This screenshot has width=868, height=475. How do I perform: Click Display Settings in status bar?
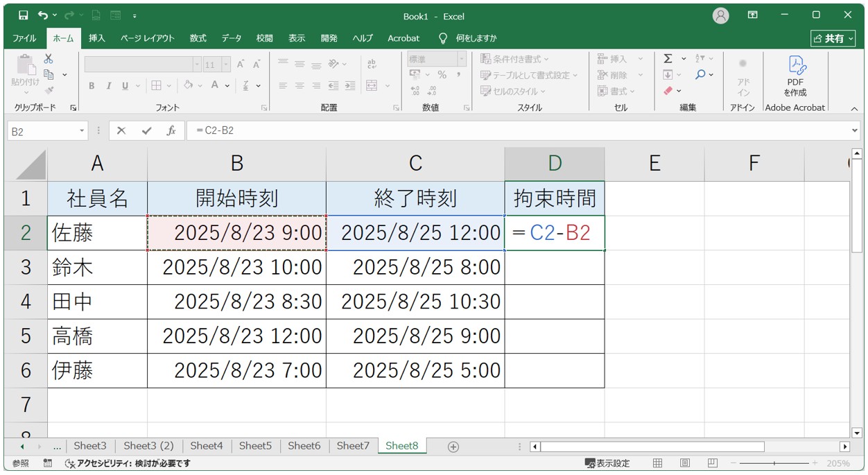coord(607,463)
